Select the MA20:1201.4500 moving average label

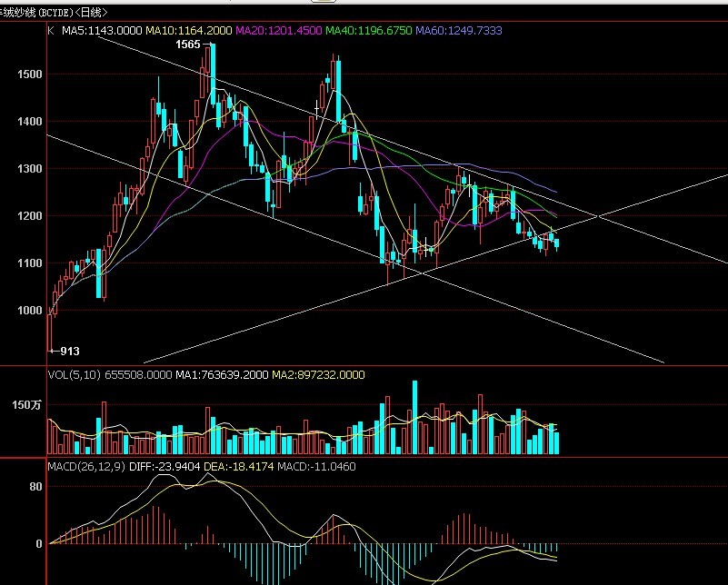click(279, 31)
